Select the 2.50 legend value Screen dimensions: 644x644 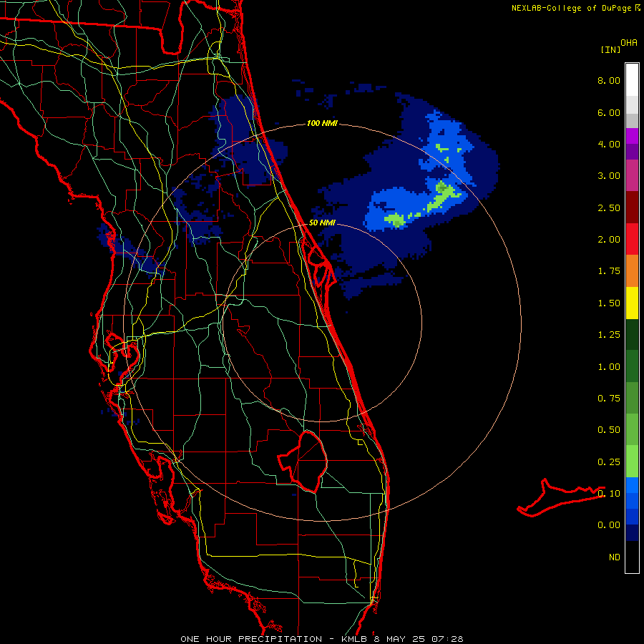(x=609, y=208)
